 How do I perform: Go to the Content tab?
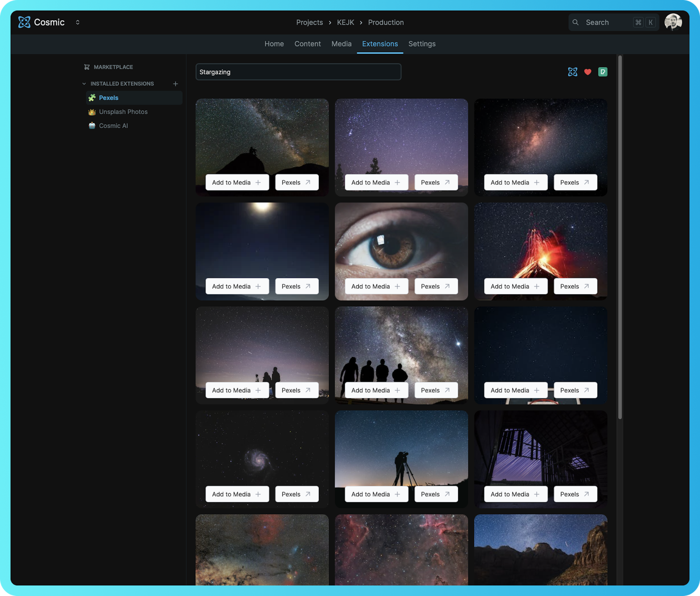[x=307, y=44]
